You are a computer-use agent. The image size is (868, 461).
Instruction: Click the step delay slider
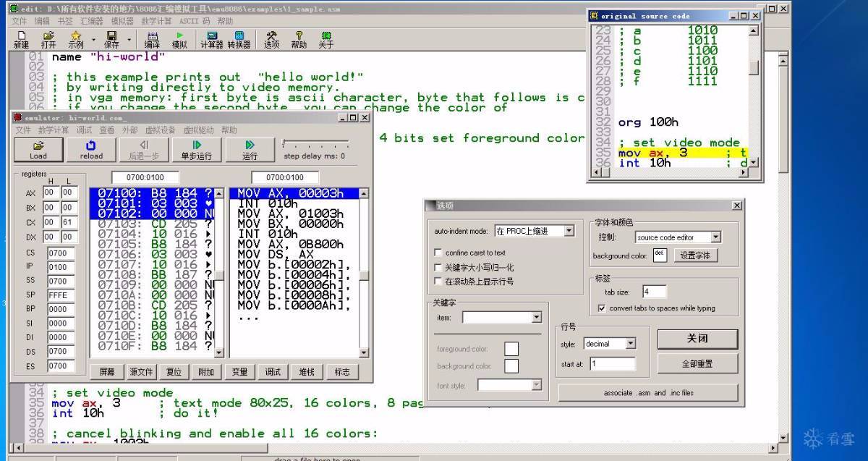(316, 143)
